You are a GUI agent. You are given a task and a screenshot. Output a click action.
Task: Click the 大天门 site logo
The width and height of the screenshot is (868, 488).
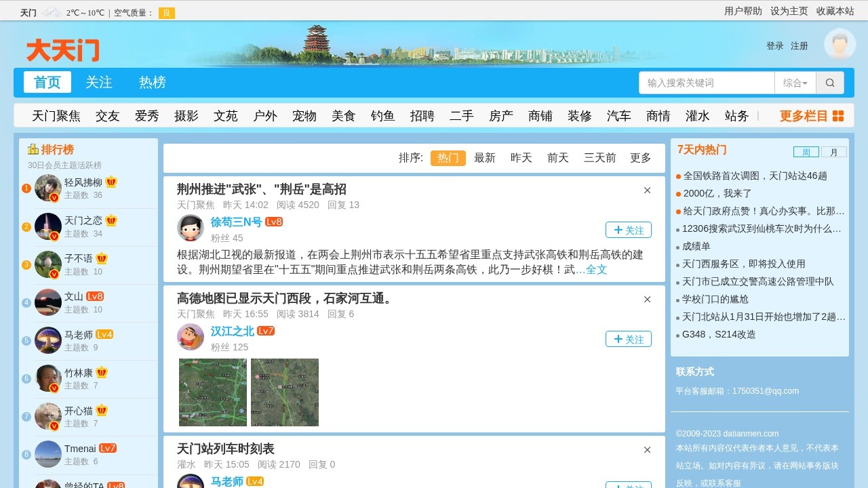coord(62,49)
